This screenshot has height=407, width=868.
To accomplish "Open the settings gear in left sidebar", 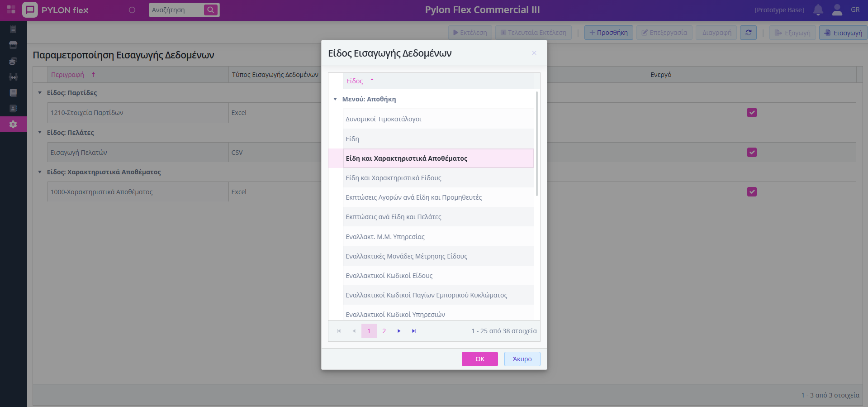I will 13,124.
